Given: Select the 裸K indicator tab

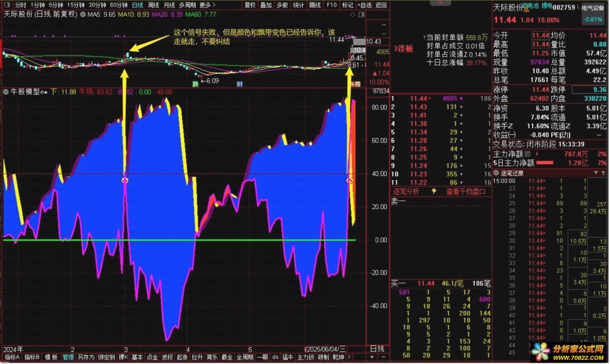Looking at the screenshot, I should [x=124, y=357].
